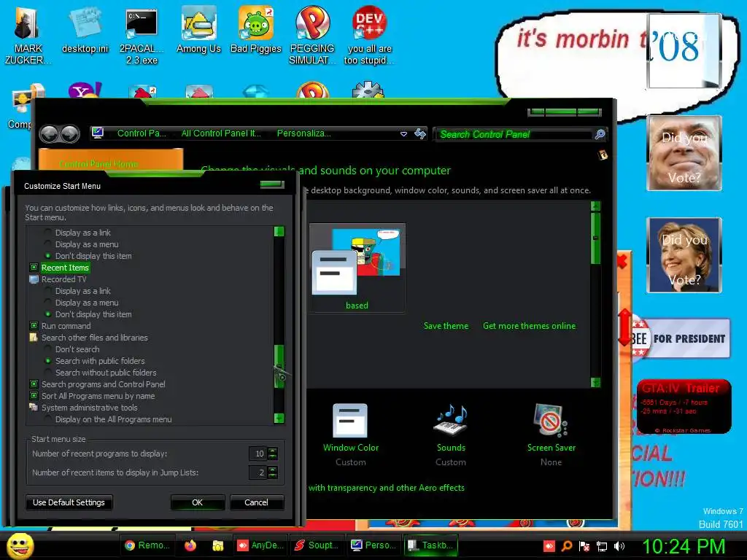This screenshot has height=560, width=747.
Task: Click the Action Center flag tray icon
Action: pos(584,546)
